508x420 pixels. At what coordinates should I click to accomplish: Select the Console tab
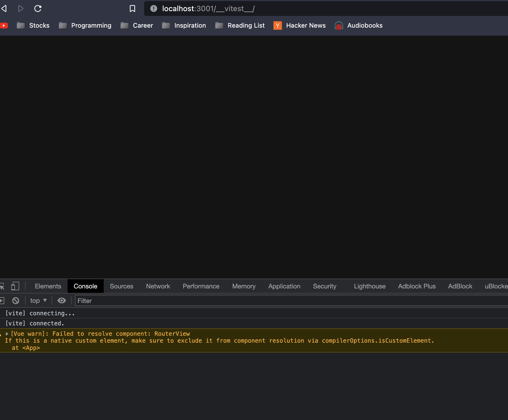[85, 286]
